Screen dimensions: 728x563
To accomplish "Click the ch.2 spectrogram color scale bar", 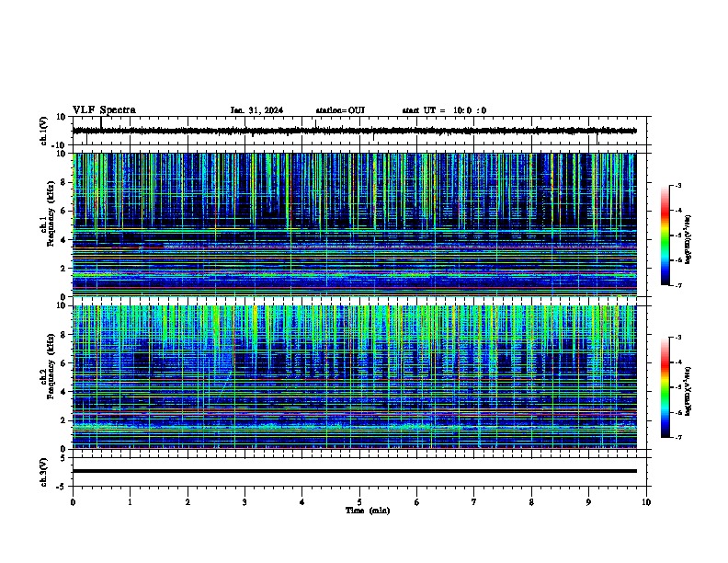I will pyautogui.click(x=665, y=387).
